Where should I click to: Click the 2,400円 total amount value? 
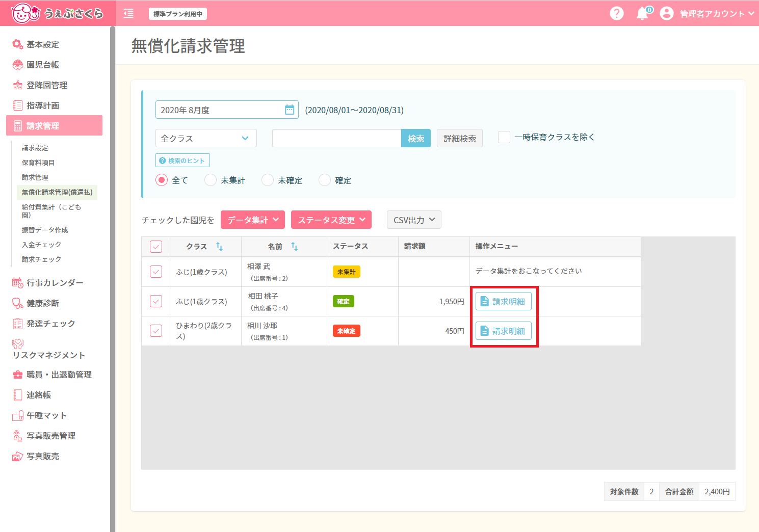click(x=717, y=492)
